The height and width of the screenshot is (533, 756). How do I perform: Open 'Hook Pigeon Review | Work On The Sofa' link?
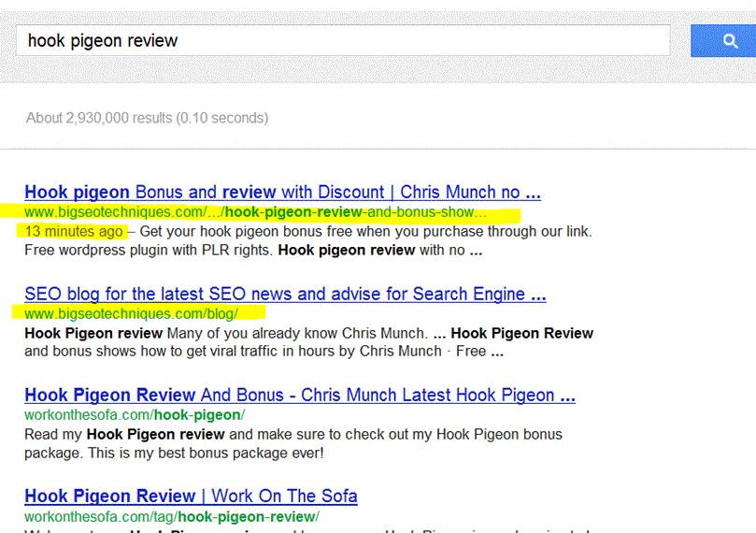[x=191, y=496]
